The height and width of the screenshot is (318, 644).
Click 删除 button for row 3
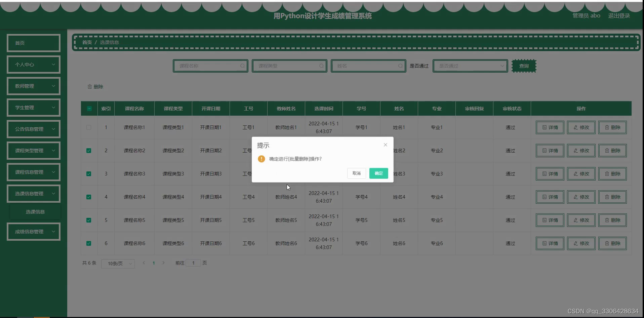(x=612, y=174)
